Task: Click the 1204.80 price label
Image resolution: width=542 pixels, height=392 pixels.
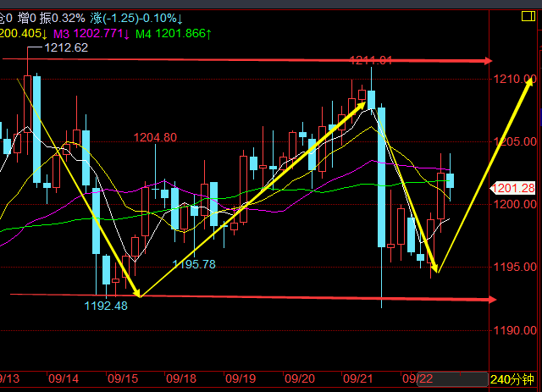Action: [x=155, y=137]
